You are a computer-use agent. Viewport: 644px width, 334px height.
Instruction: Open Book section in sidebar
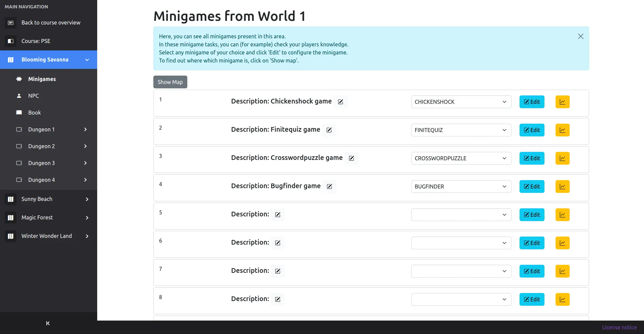(48, 113)
